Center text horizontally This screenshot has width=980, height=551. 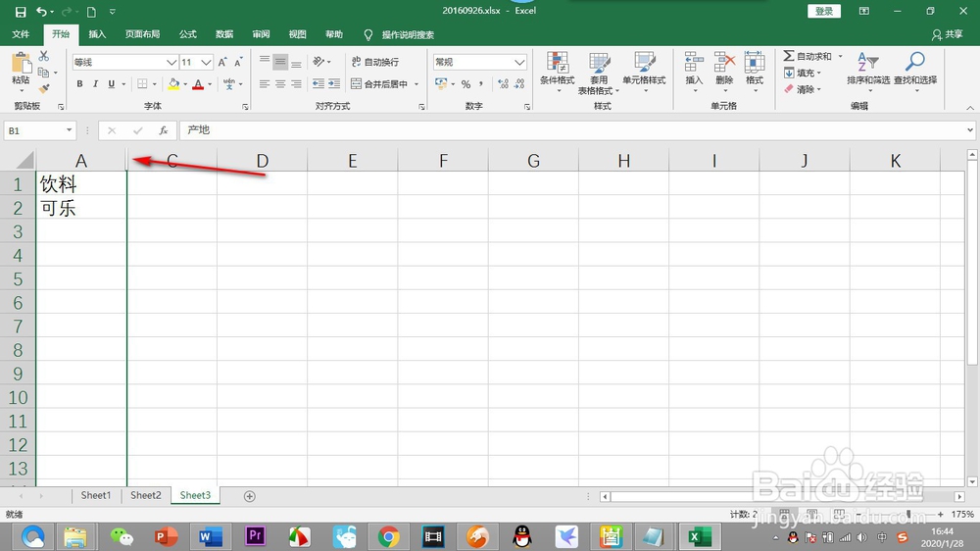[280, 83]
